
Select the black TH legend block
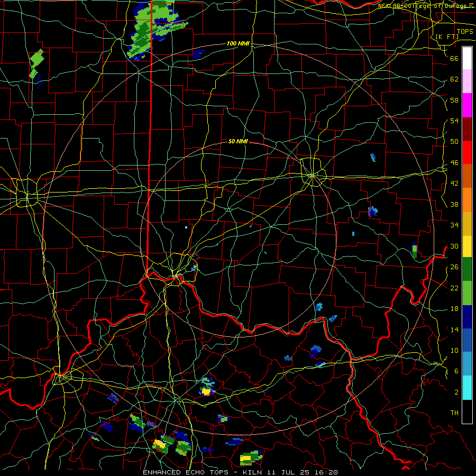(467, 411)
